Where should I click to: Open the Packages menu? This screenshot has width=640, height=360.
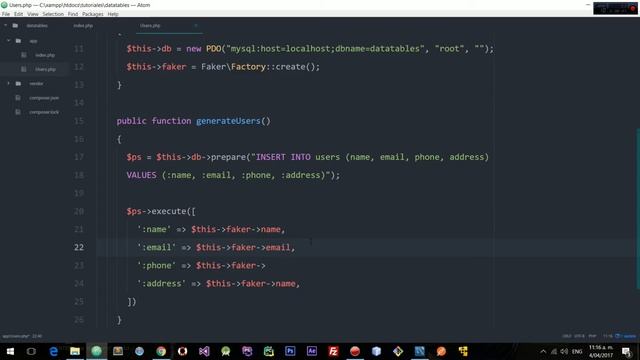93,14
